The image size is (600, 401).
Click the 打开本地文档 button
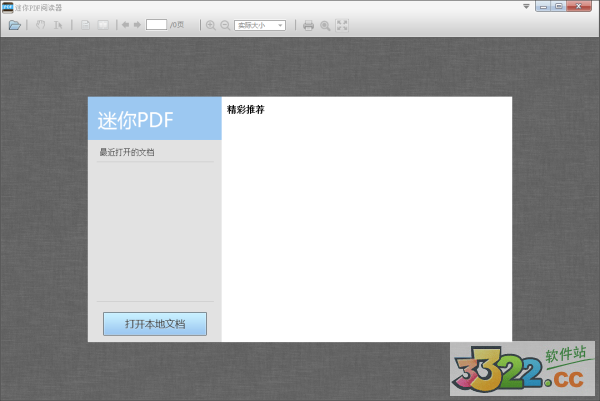(155, 324)
